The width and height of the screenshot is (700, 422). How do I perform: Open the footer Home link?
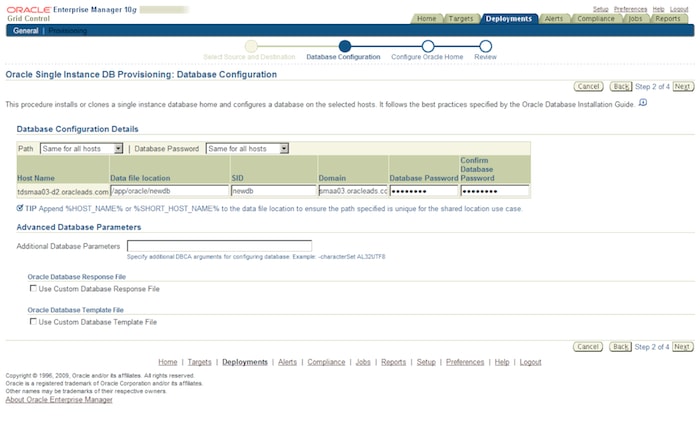click(x=167, y=362)
